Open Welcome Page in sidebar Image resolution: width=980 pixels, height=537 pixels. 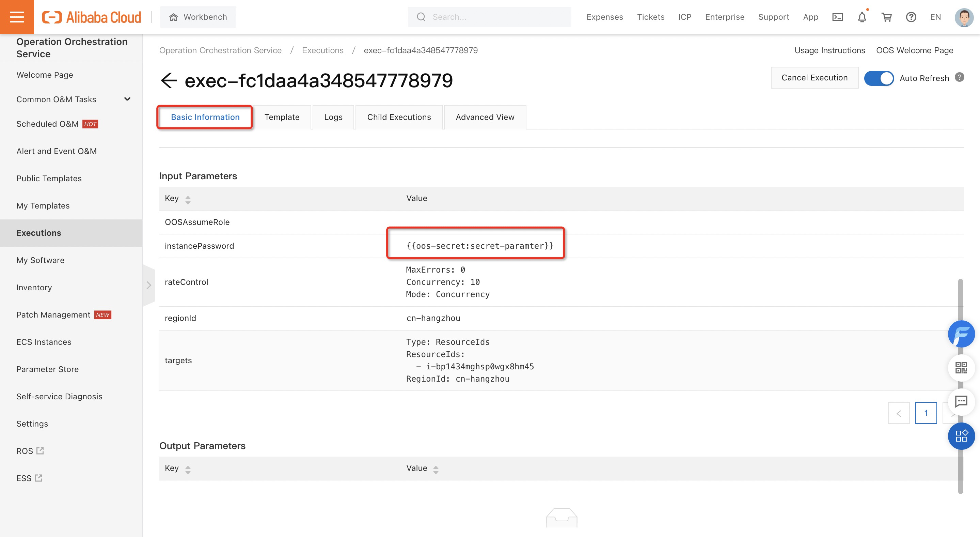click(x=45, y=75)
